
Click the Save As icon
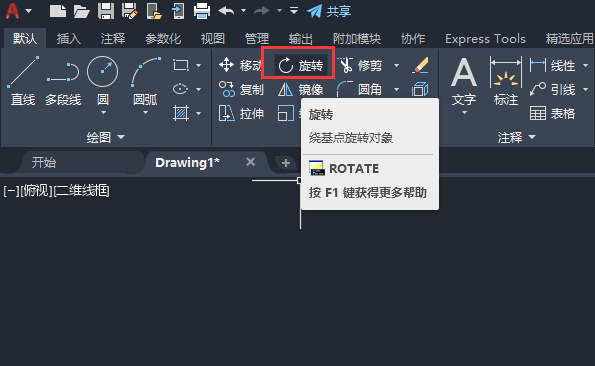(x=130, y=11)
